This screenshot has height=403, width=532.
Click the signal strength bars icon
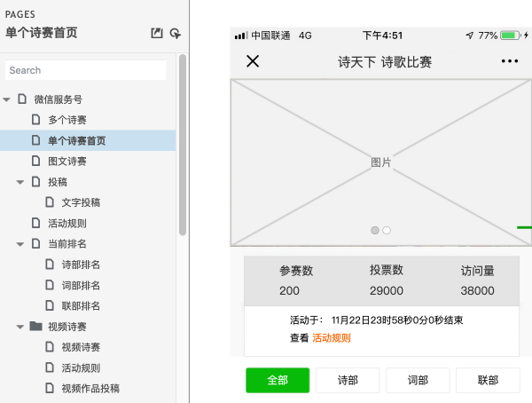240,36
